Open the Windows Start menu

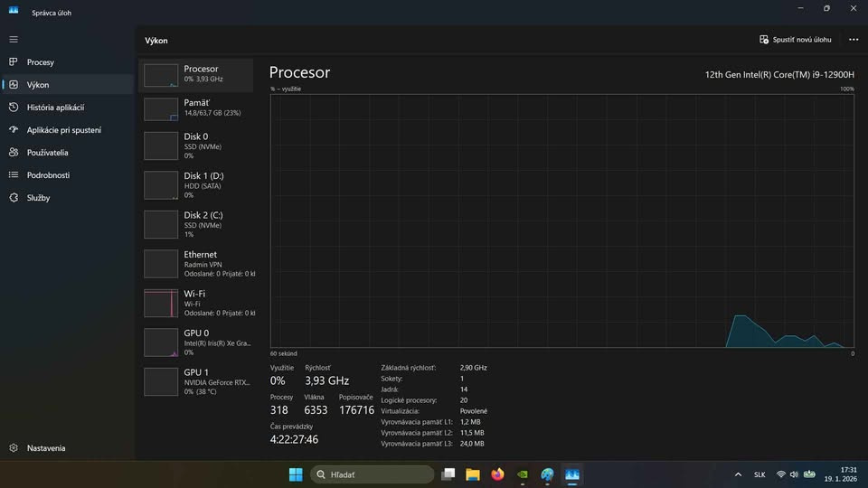tap(296, 474)
